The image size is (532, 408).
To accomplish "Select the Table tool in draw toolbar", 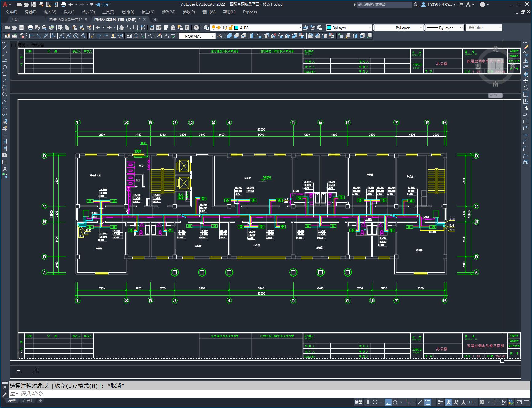I will pyautogui.click(x=5, y=162).
